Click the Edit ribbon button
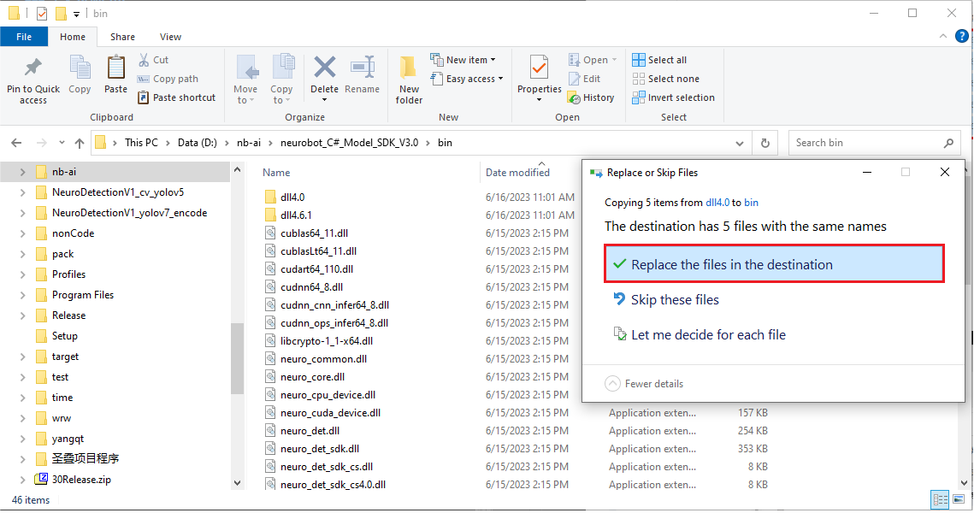Image resolution: width=980 pixels, height=513 pixels. [x=584, y=79]
